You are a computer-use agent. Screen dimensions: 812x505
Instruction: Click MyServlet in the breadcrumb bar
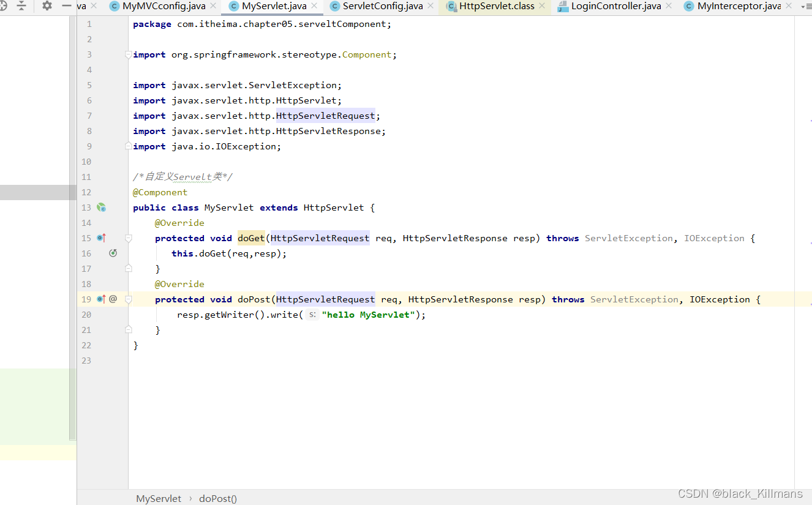click(x=158, y=498)
